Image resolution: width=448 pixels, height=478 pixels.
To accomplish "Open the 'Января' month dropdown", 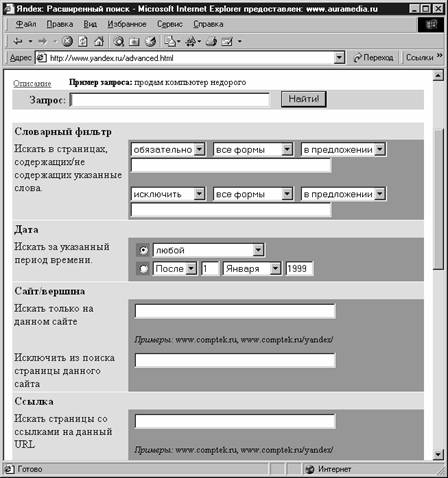I will 275,268.
